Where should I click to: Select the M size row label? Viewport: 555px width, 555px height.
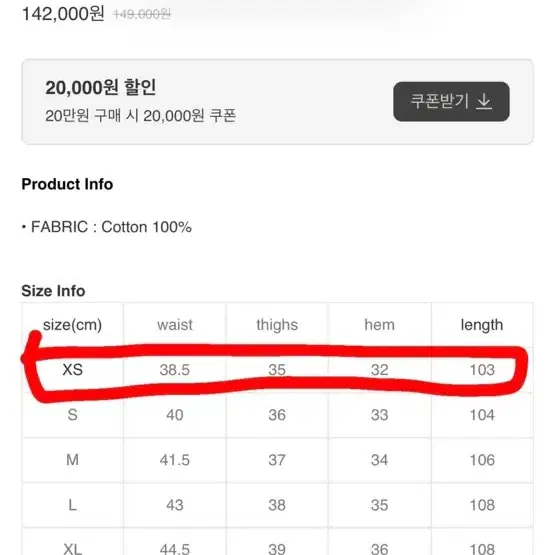click(73, 460)
